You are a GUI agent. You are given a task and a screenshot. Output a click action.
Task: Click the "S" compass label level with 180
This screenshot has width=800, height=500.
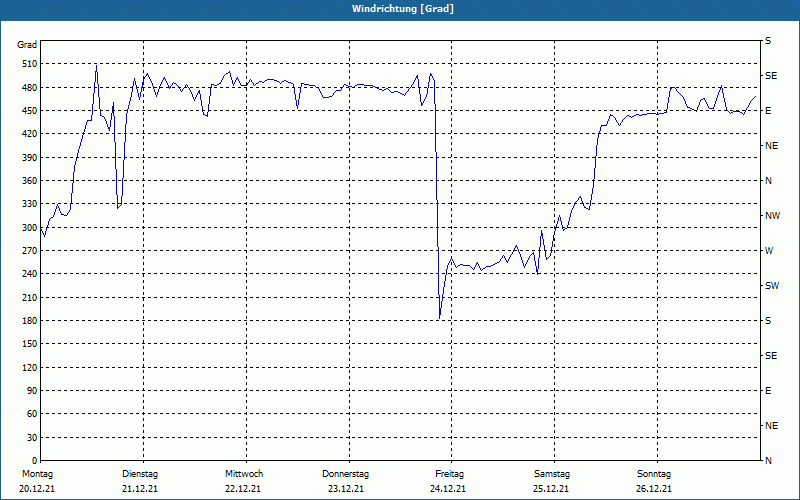coord(768,321)
